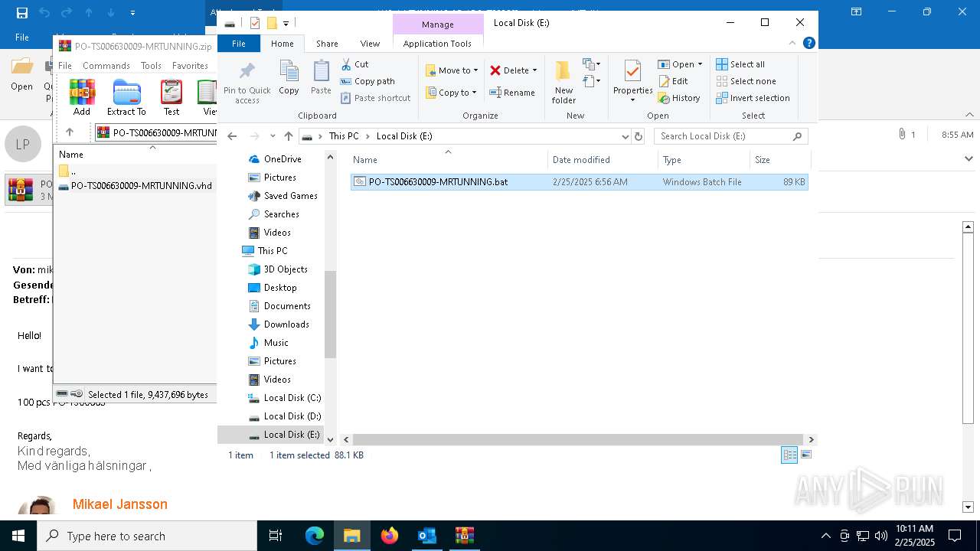Open the Application Tools tab
This screenshot has width=980, height=551.
pos(437,44)
